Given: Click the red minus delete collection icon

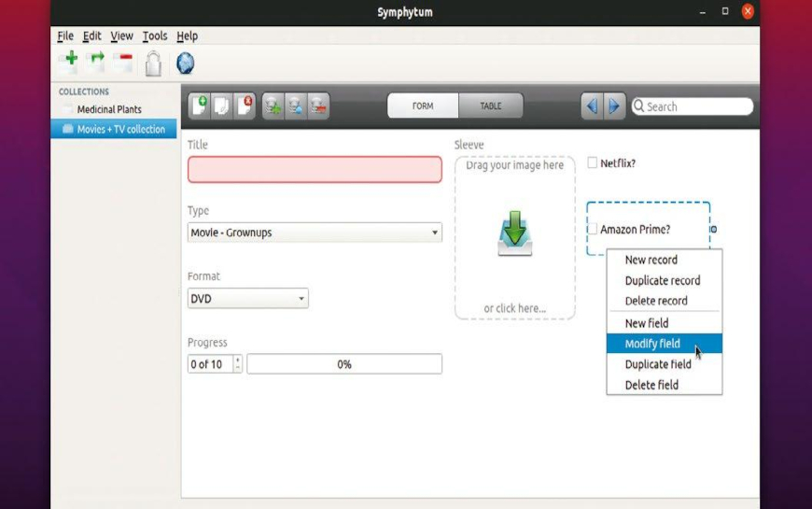Looking at the screenshot, I should pos(123,63).
